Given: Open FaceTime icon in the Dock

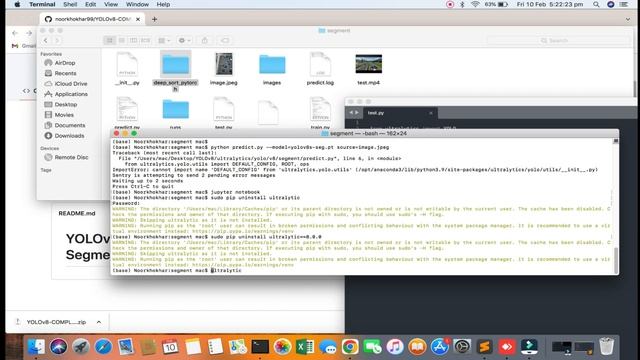Looking at the screenshot, I should (x=372, y=347).
